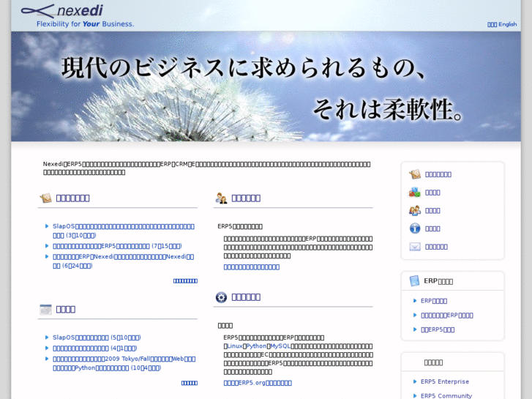Click the two-people icon beside the customer section heading

point(221,198)
